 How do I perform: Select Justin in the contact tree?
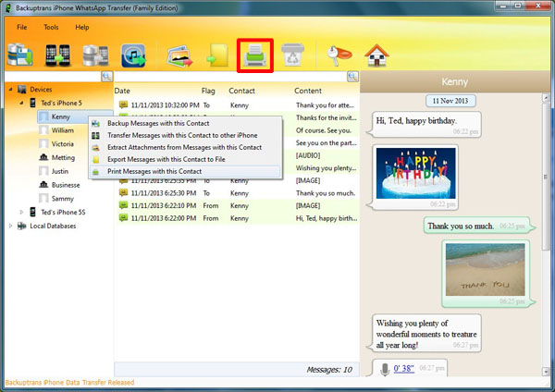point(60,171)
